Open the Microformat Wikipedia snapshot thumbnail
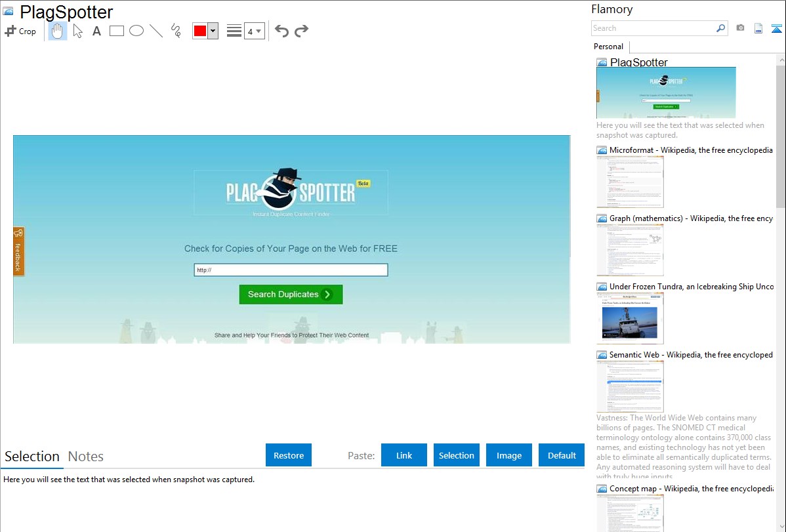This screenshot has width=786, height=532. tap(630, 182)
